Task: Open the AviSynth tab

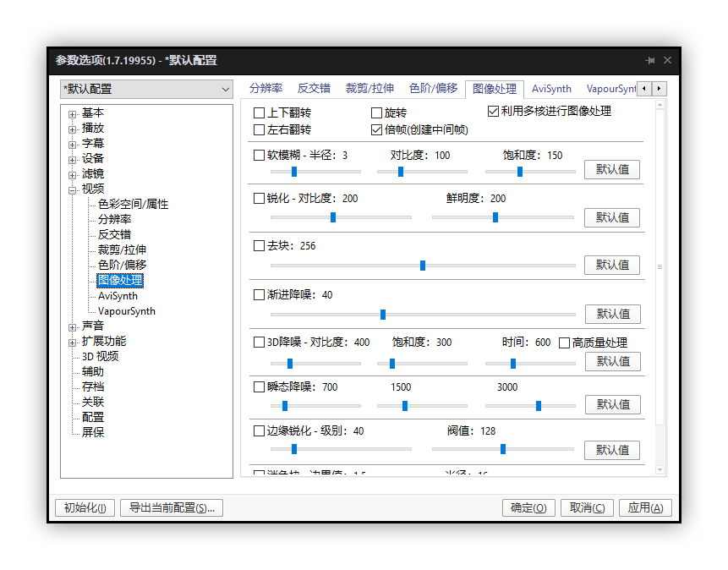Action: [x=551, y=89]
